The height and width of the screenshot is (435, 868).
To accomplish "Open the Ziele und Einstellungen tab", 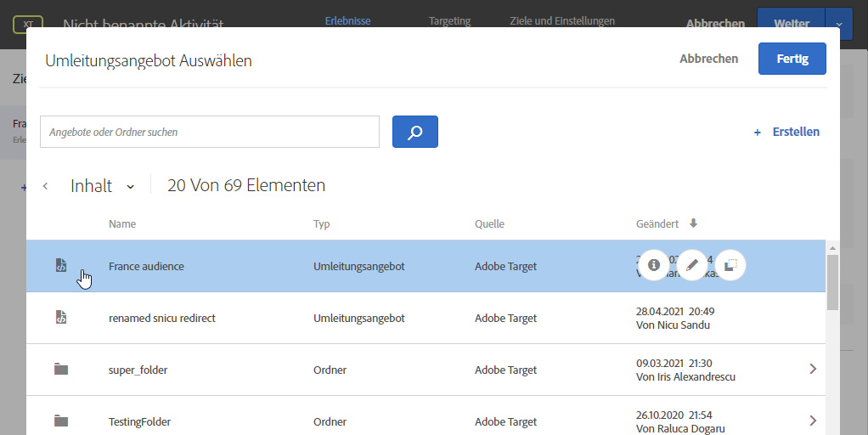I will click(562, 20).
